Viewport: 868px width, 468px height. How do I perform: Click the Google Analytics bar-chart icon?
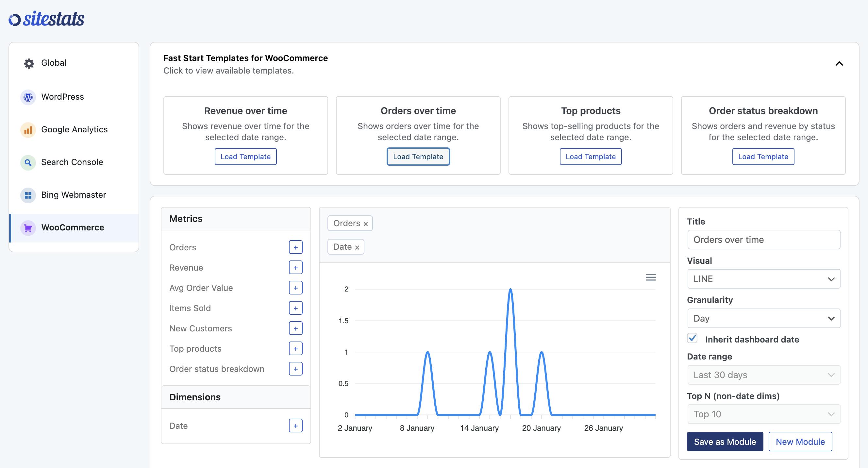pyautogui.click(x=28, y=130)
